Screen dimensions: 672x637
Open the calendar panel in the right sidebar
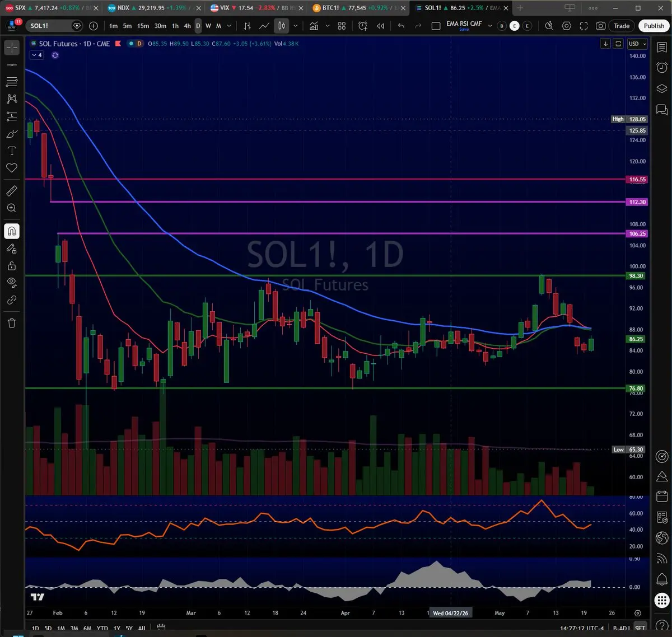(661, 497)
